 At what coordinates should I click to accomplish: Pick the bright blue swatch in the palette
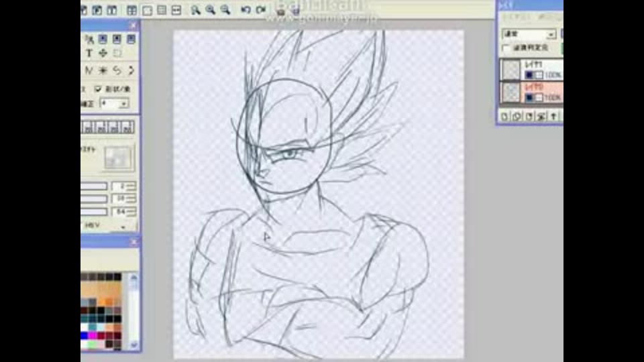(x=85, y=336)
